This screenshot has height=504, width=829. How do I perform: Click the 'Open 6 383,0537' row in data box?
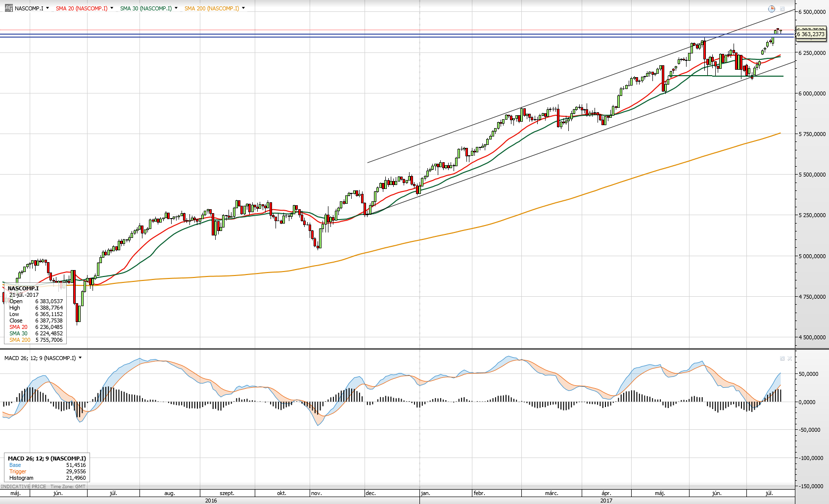36,301
